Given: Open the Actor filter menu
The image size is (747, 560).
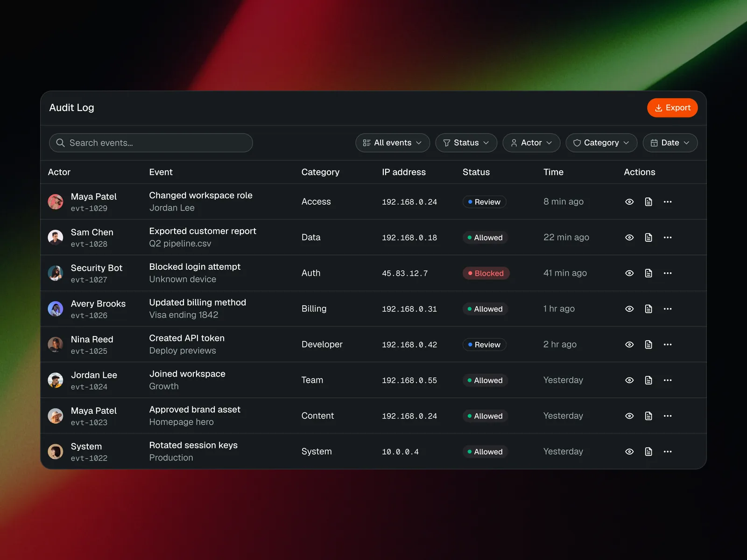Looking at the screenshot, I should click(x=531, y=143).
